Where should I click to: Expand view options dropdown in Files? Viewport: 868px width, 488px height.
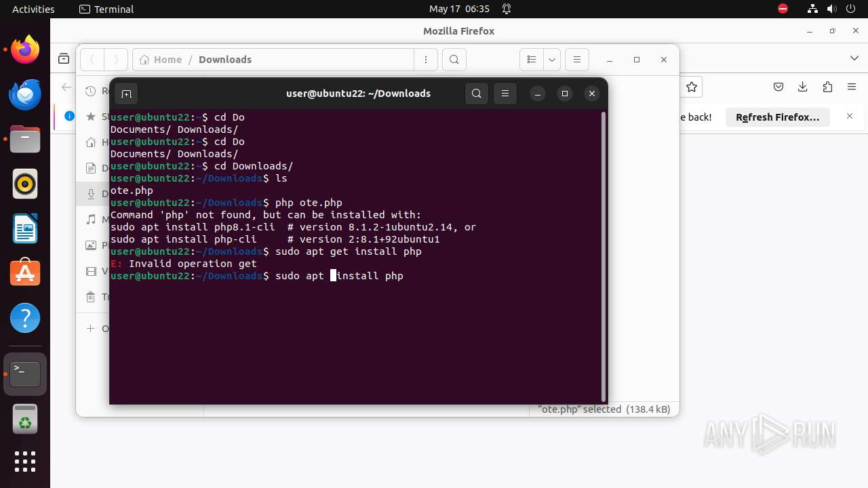552,60
